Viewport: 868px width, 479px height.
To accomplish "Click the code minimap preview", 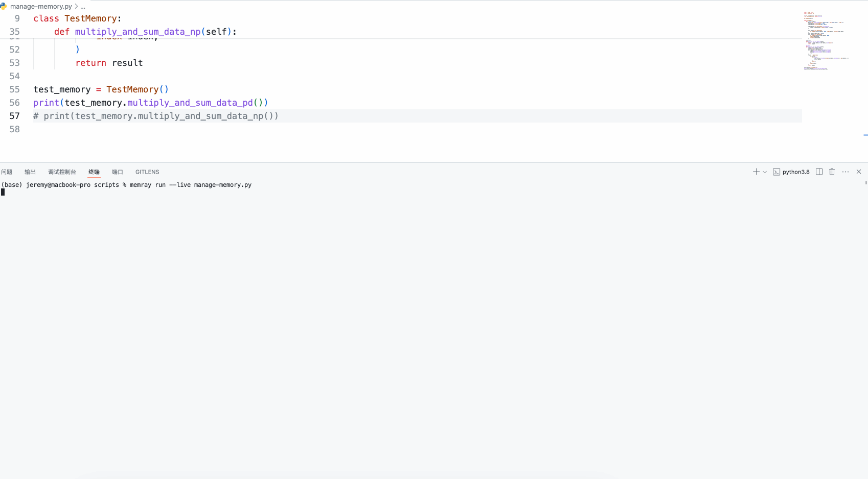I will tap(823, 41).
